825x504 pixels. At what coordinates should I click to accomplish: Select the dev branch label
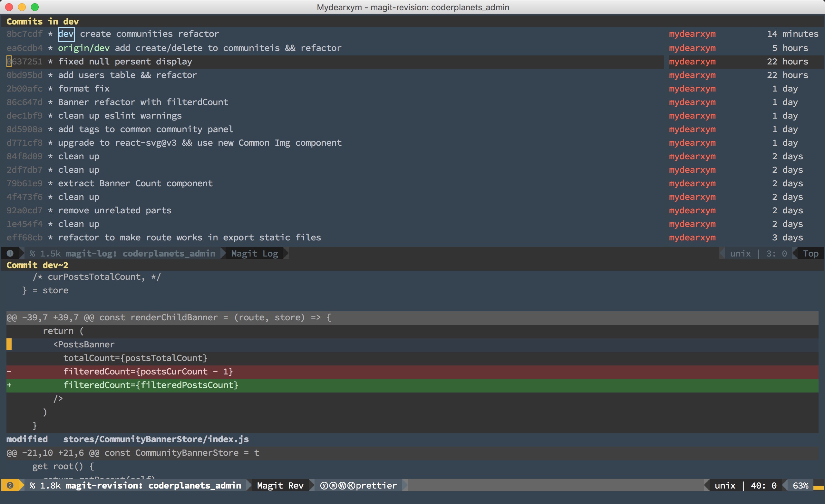66,34
